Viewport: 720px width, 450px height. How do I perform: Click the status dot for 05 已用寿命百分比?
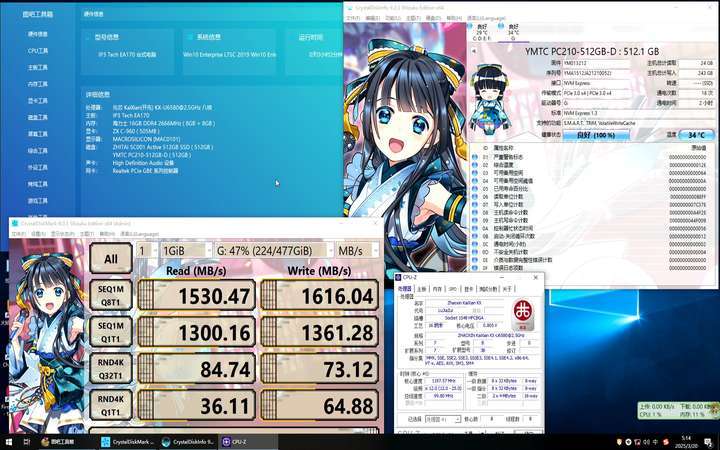(474, 189)
